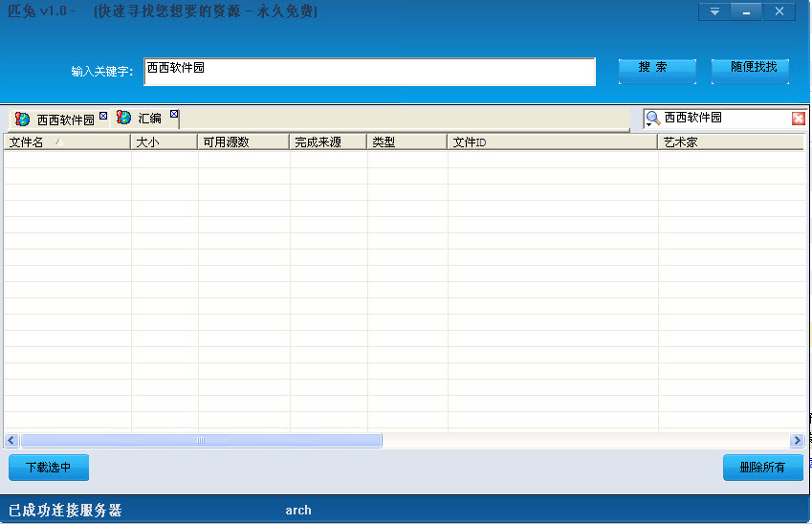Viewport: 812px width, 524px height.
Task: Switch to the 汇编 tab
Action: tap(149, 120)
